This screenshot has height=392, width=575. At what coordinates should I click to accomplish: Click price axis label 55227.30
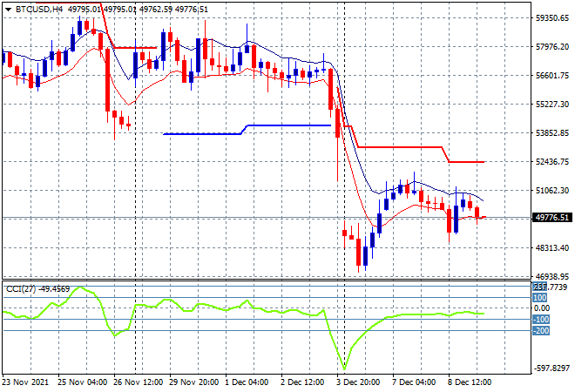point(552,105)
